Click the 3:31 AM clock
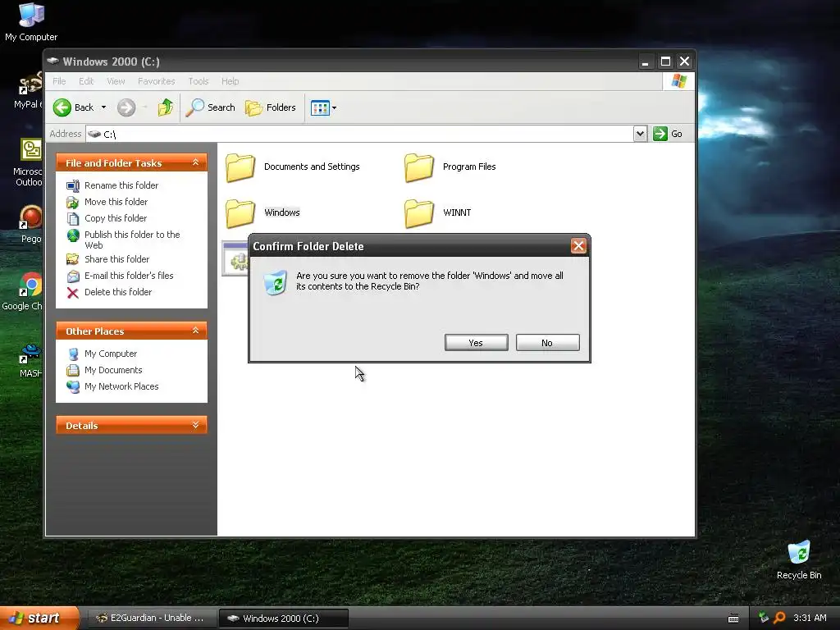840x630 pixels. point(810,619)
